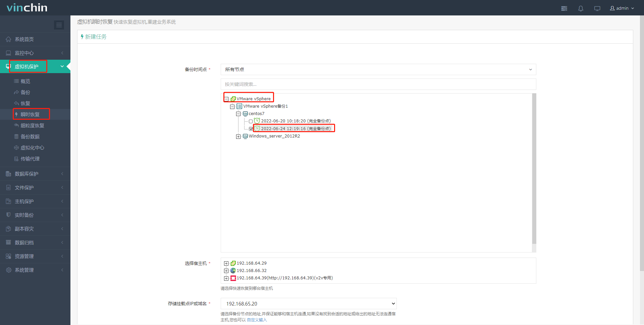
Task: Click the backup tree vertical scrollbar
Action: (534, 169)
